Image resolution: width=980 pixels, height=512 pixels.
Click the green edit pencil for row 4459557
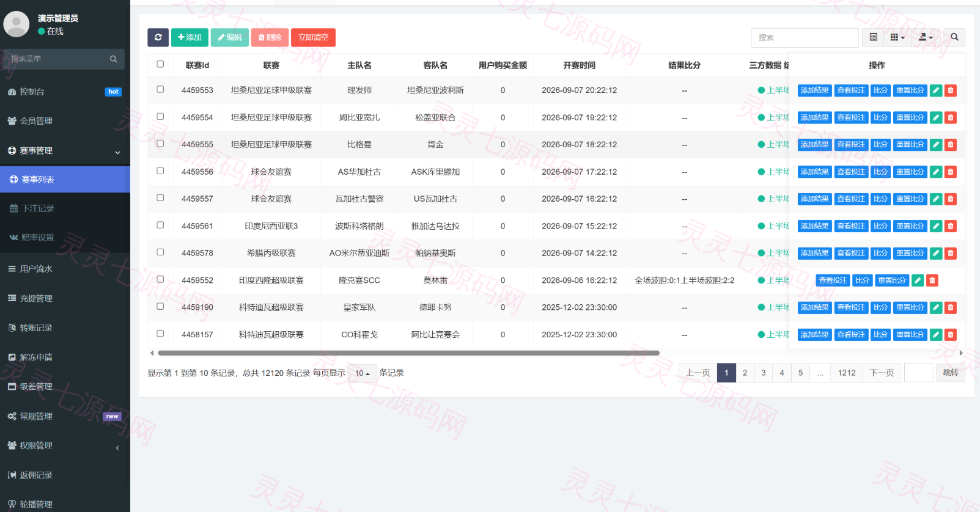[936, 199]
